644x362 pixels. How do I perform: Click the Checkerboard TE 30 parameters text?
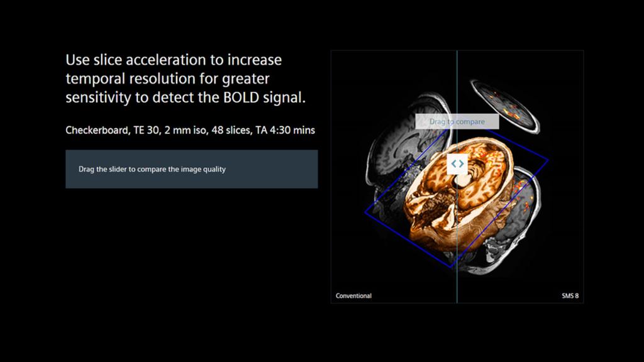click(191, 130)
